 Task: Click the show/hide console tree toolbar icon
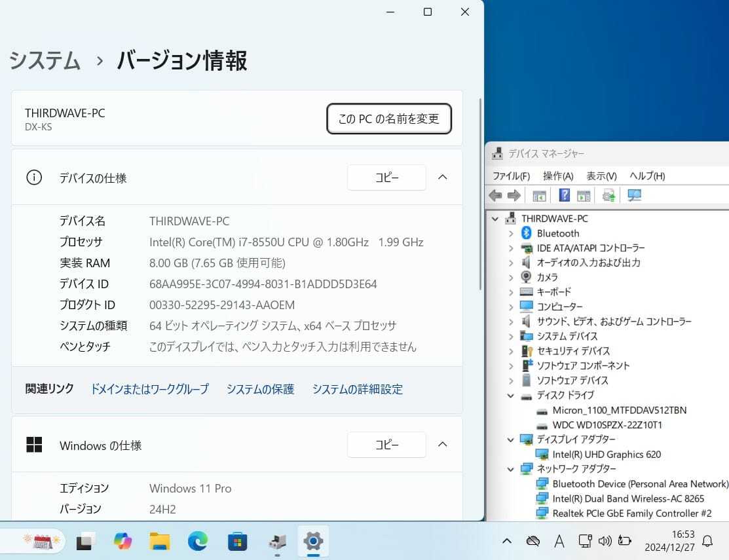click(x=539, y=196)
